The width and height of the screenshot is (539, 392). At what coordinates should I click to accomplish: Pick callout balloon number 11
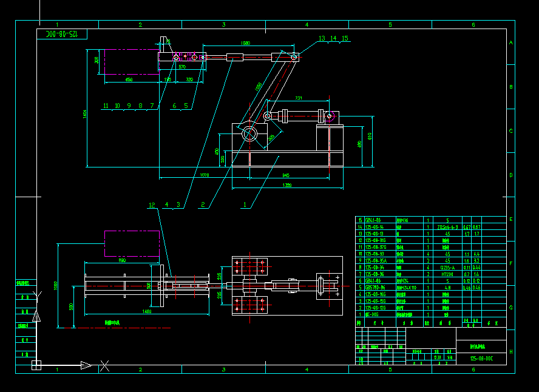tap(106, 106)
